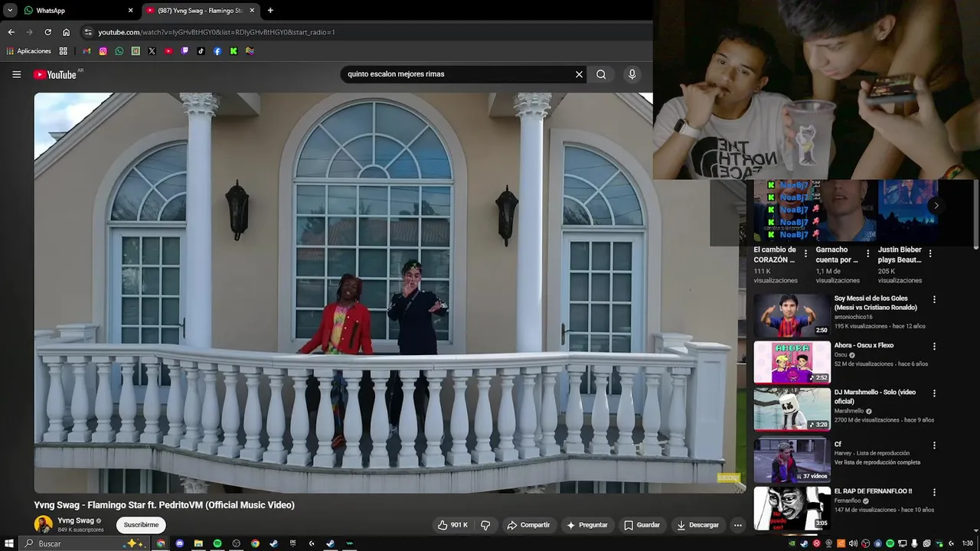Open Yvng Swag channel avatar
Viewport: 980px width, 551px height.
tap(44, 524)
